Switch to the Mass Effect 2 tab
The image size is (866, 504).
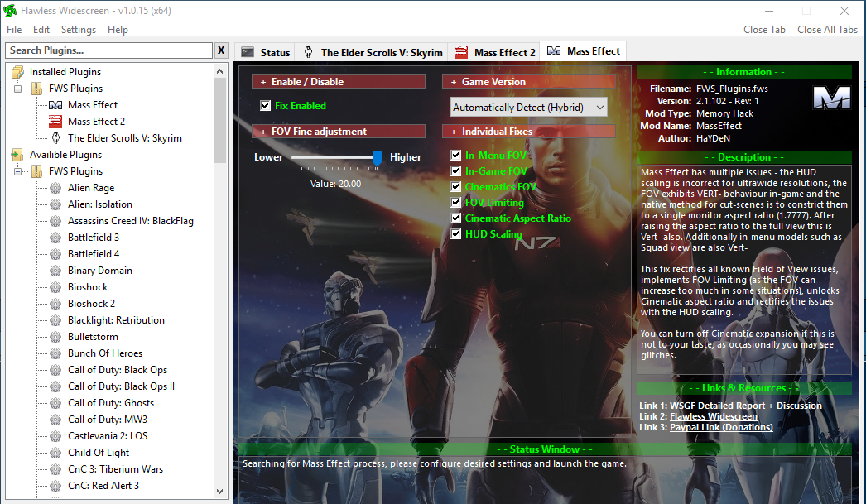[494, 52]
